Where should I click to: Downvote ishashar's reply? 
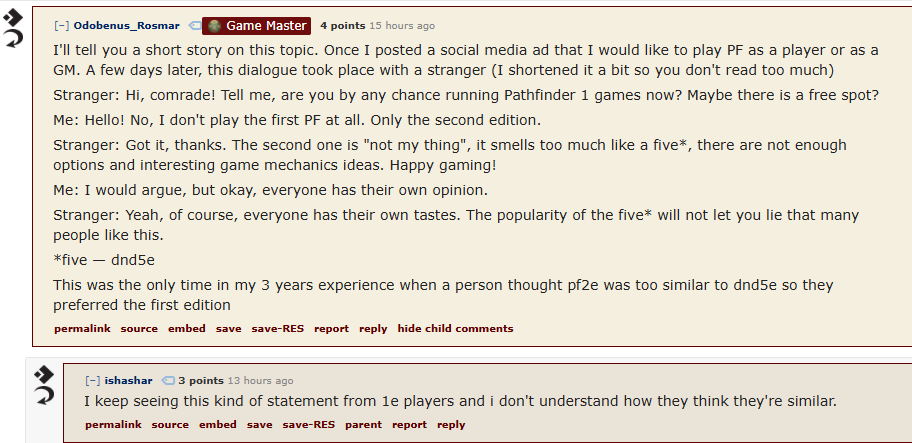[x=44, y=395]
